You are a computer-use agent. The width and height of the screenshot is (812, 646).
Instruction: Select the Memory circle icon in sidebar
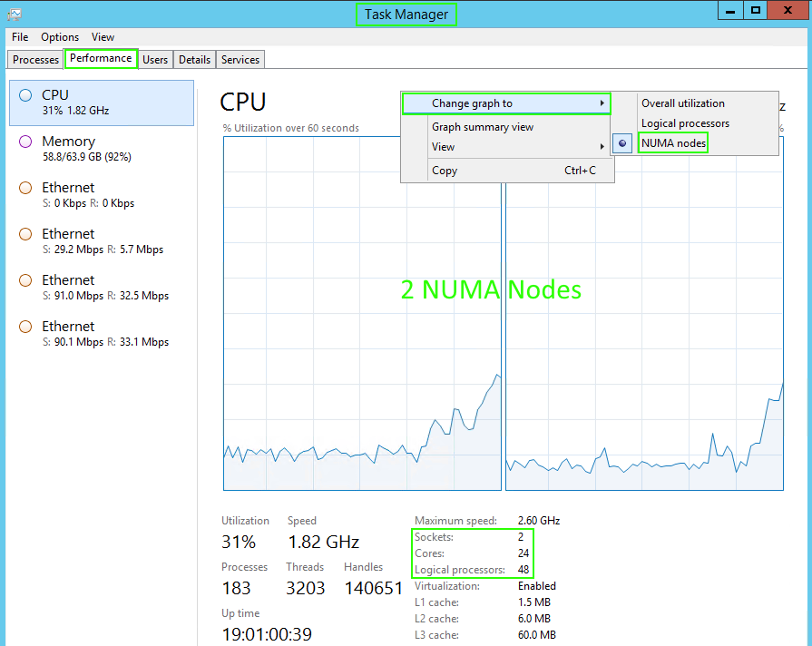(24, 142)
